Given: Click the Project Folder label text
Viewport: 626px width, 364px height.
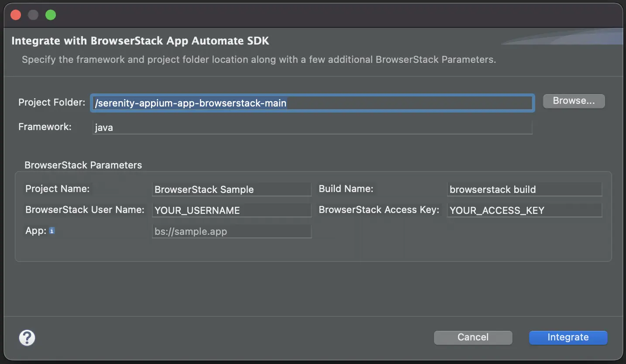Looking at the screenshot, I should (x=52, y=103).
